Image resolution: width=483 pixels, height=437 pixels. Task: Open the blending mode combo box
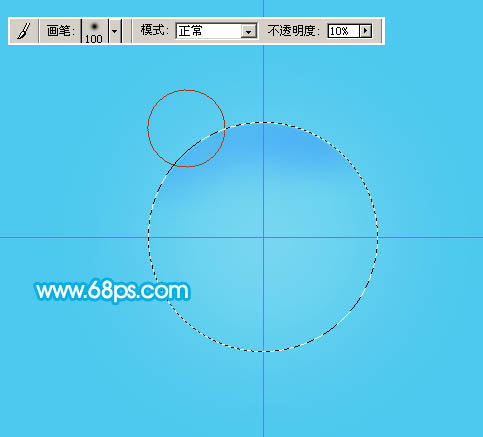216,31
